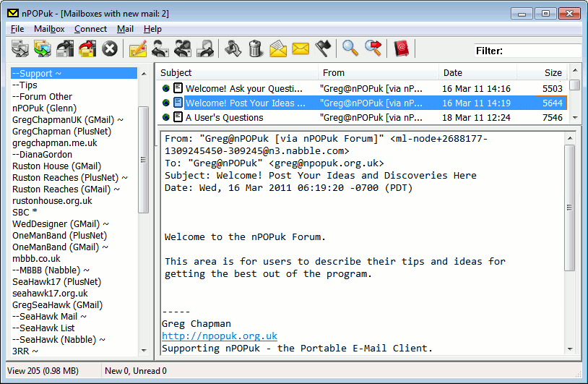Select the 'seahawk17.org.uk' mailbox
This screenshot has width=588, height=384.
[x=74, y=294]
